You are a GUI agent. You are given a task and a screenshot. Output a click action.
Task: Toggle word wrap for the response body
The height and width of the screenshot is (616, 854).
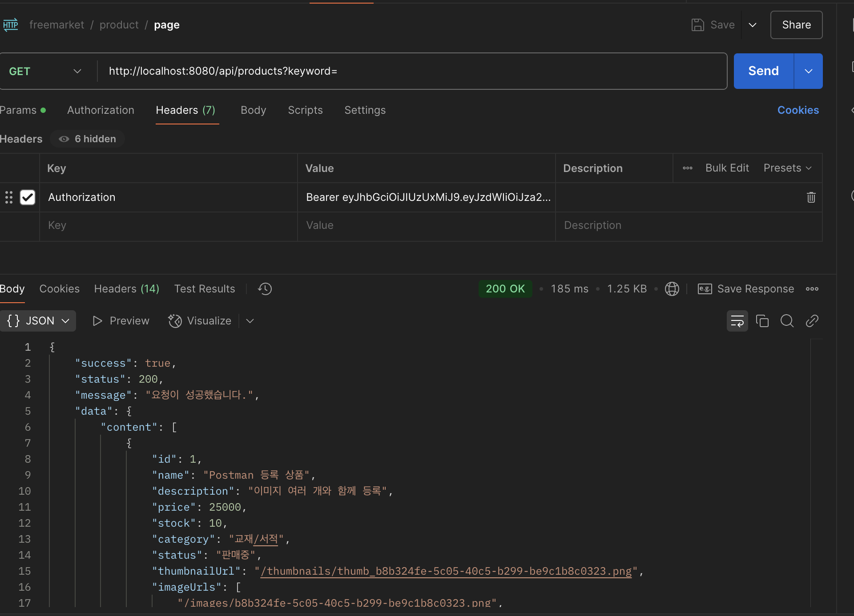737,321
